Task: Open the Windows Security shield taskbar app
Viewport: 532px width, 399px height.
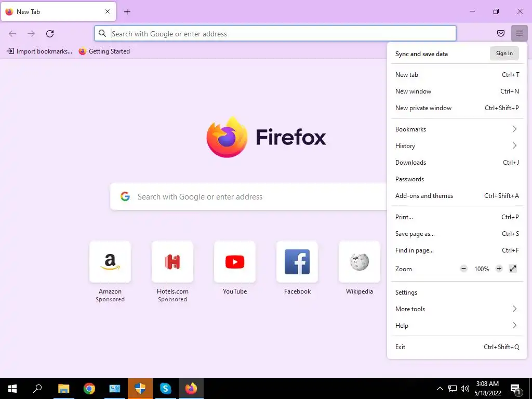Action: click(x=140, y=389)
